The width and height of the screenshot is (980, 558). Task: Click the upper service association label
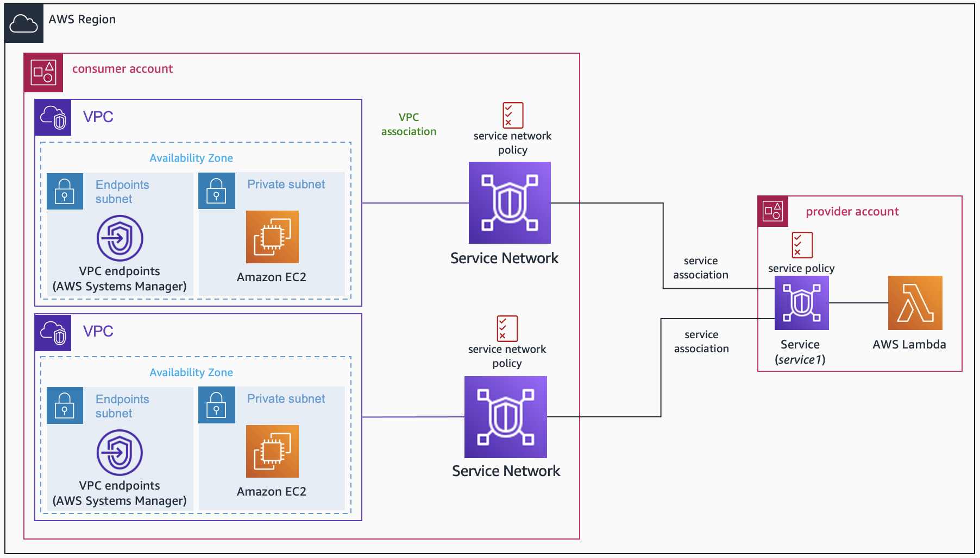(701, 268)
